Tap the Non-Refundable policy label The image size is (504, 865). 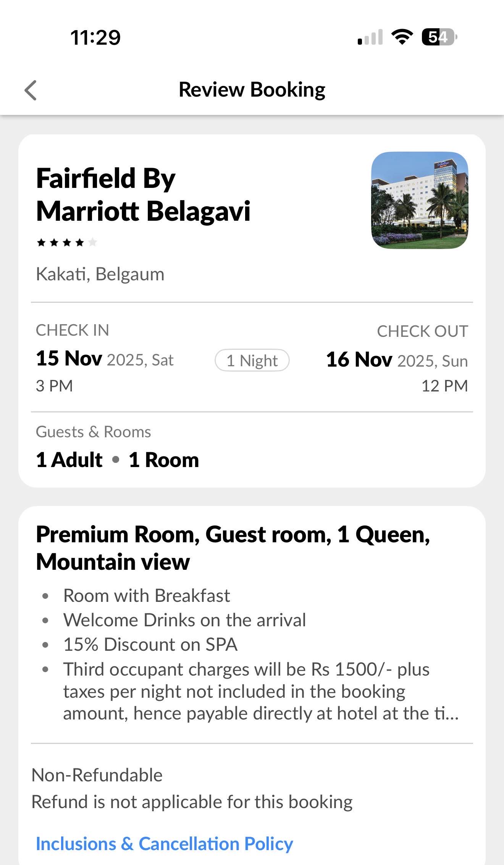pos(97,775)
